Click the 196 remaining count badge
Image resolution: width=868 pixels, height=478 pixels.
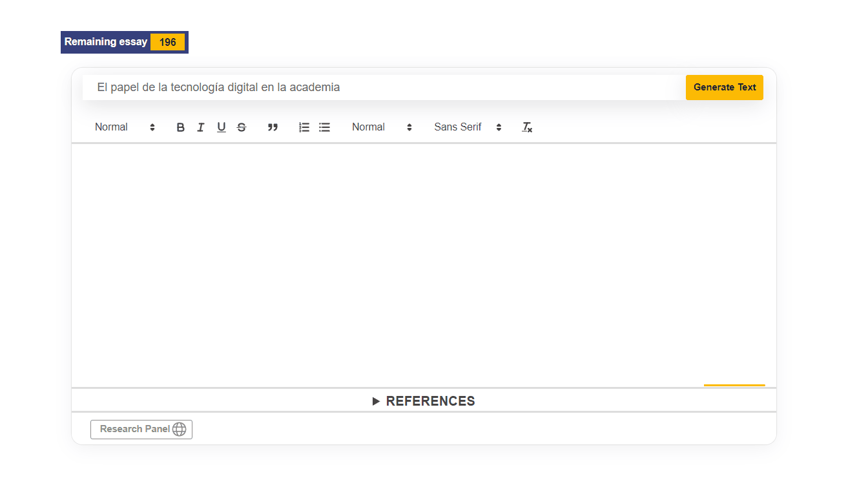167,42
